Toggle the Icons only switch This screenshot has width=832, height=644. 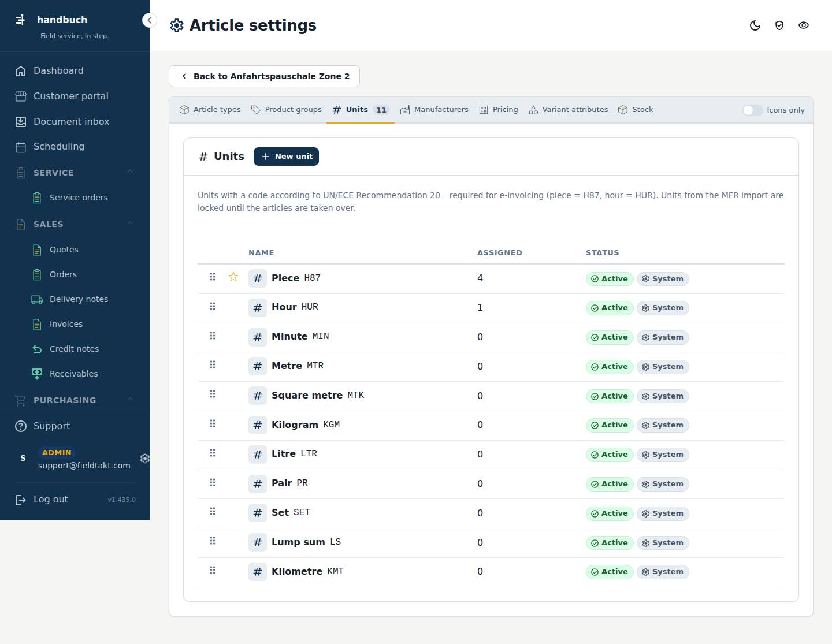[x=752, y=110]
